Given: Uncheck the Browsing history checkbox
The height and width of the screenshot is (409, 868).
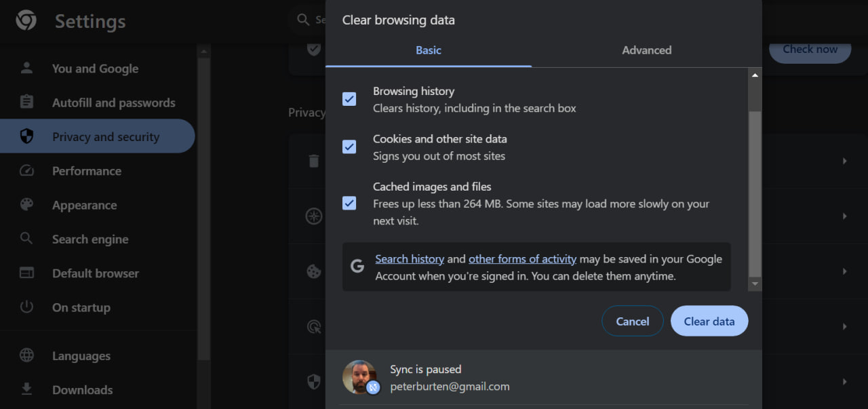Looking at the screenshot, I should 349,98.
